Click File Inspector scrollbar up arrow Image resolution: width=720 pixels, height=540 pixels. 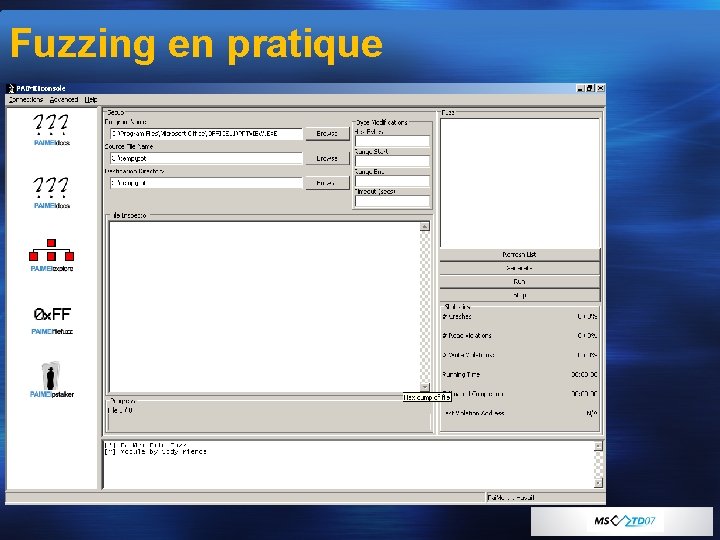point(425,226)
